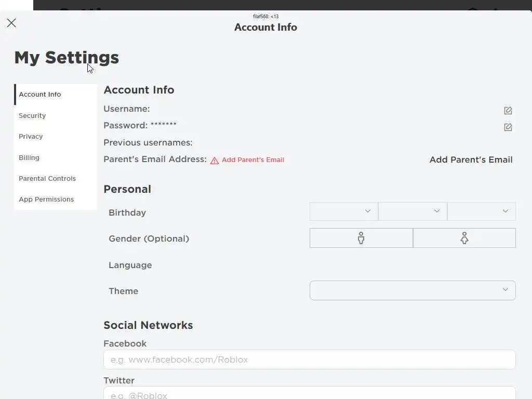Image resolution: width=532 pixels, height=399 pixels.
Task: Open the birthday month dropdown
Action: tap(343, 211)
